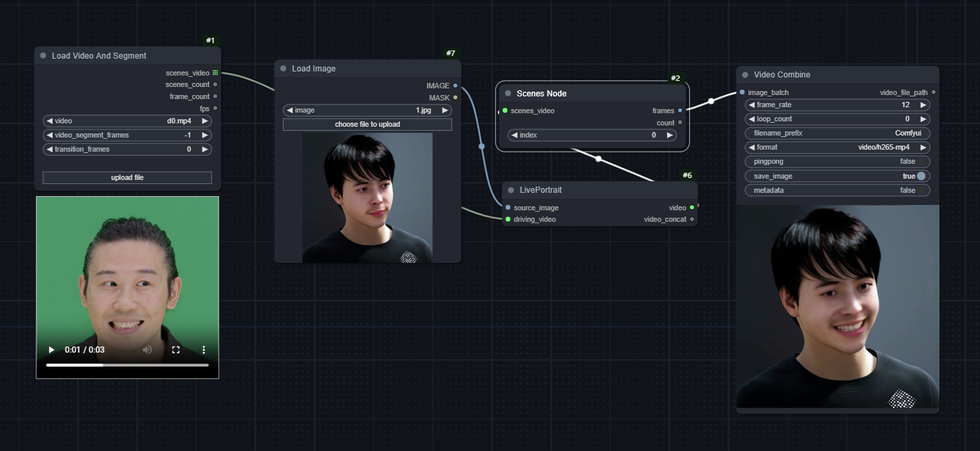Viewport: 980px width, 451px height.
Task: Click the LivePortrait video_concat output port
Action: coord(691,219)
